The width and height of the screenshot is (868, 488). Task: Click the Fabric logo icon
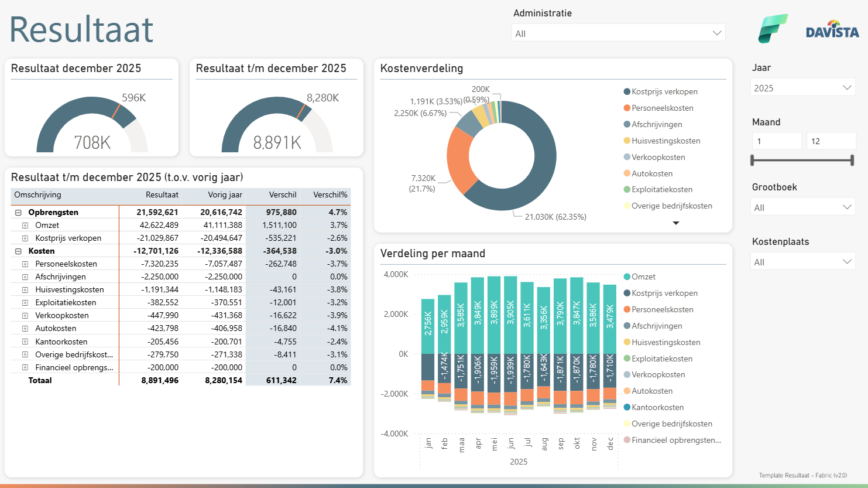[x=773, y=29]
